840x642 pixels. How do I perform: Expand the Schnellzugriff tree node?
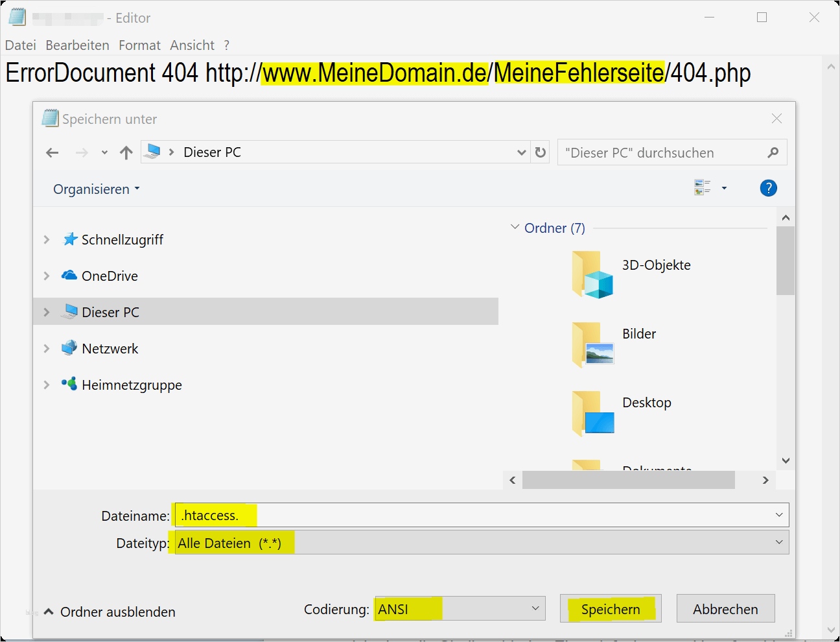[x=47, y=239]
